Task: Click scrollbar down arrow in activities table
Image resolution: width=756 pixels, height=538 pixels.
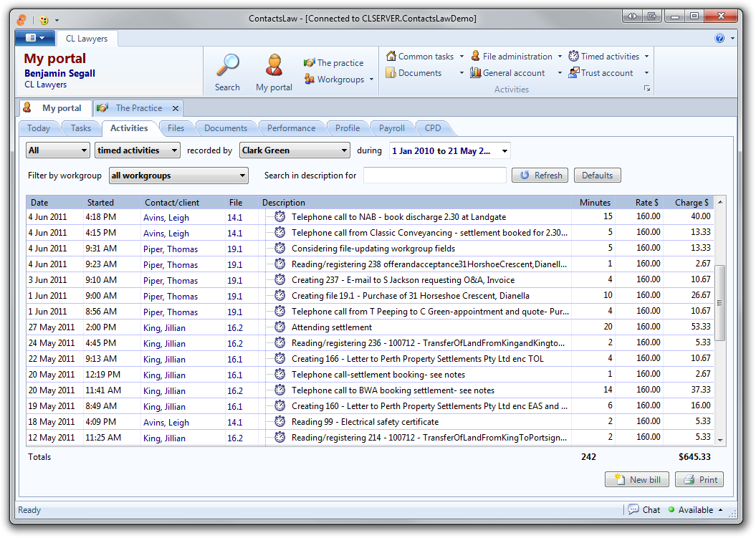Action: point(720,440)
